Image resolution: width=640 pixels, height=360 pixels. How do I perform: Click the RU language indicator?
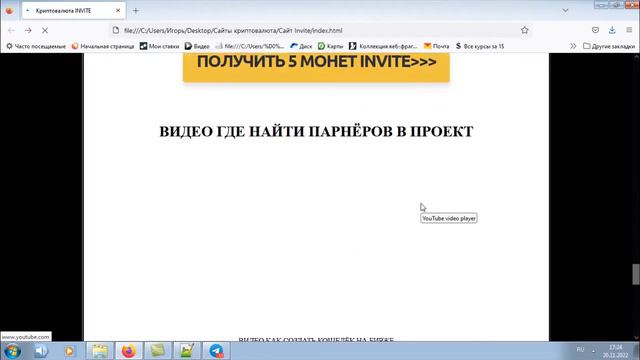pos(580,350)
